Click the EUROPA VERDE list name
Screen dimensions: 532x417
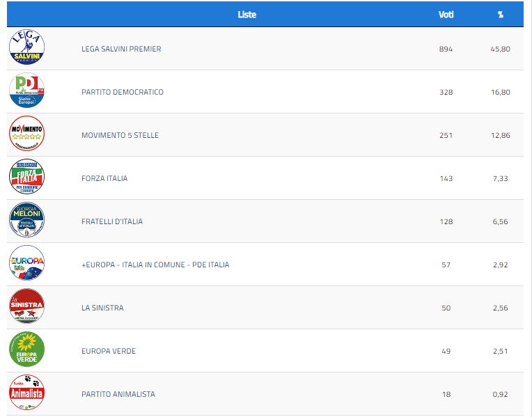click(x=109, y=351)
